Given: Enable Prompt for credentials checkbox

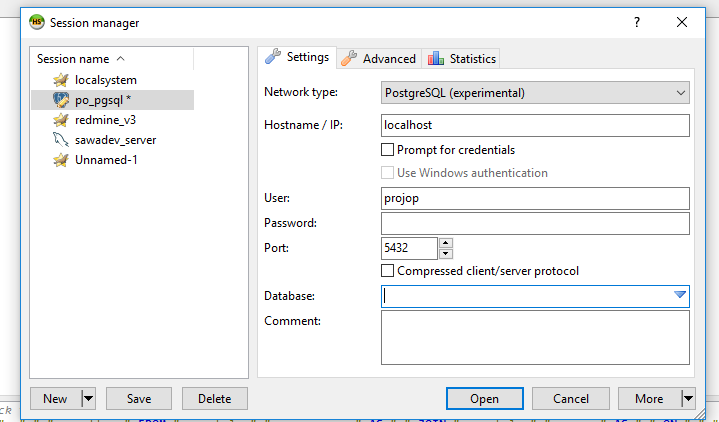Looking at the screenshot, I should pyautogui.click(x=387, y=150).
